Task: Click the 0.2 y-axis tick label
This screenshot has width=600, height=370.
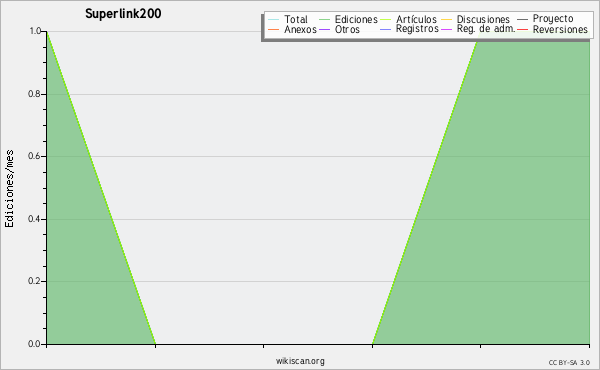Action: (34, 281)
